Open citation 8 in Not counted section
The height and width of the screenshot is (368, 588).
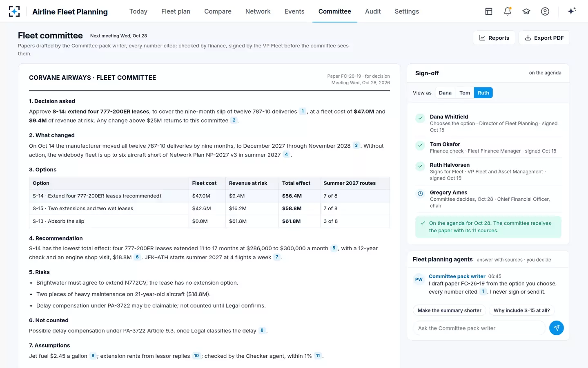[x=262, y=330]
